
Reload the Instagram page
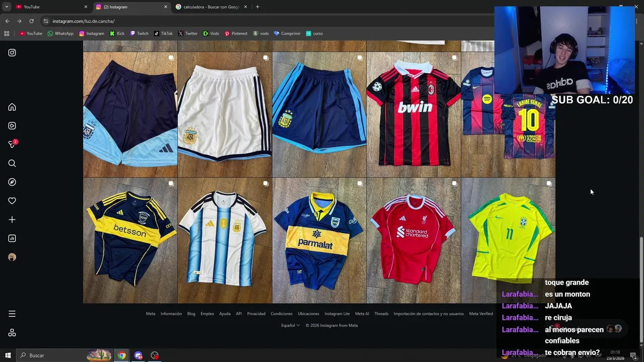31,21
